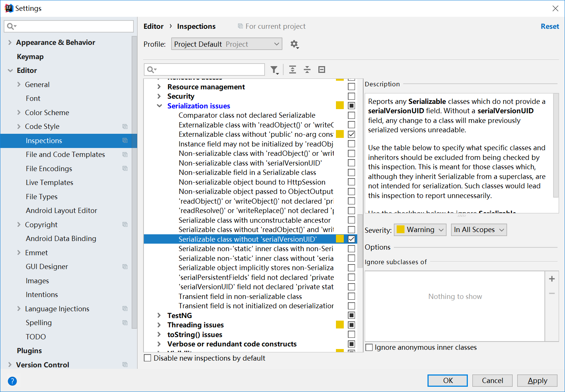Select the Plugins settings page
This screenshot has width=565, height=392.
(29, 351)
